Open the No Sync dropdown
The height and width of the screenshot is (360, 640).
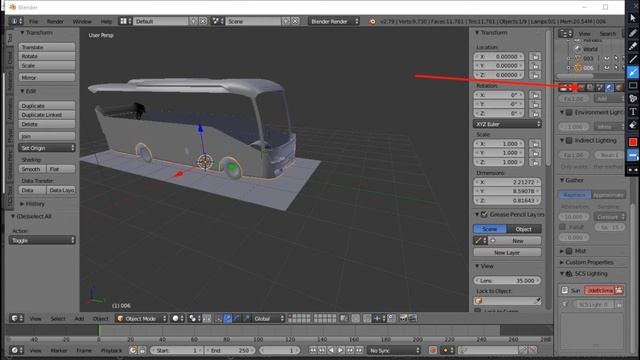coord(395,350)
